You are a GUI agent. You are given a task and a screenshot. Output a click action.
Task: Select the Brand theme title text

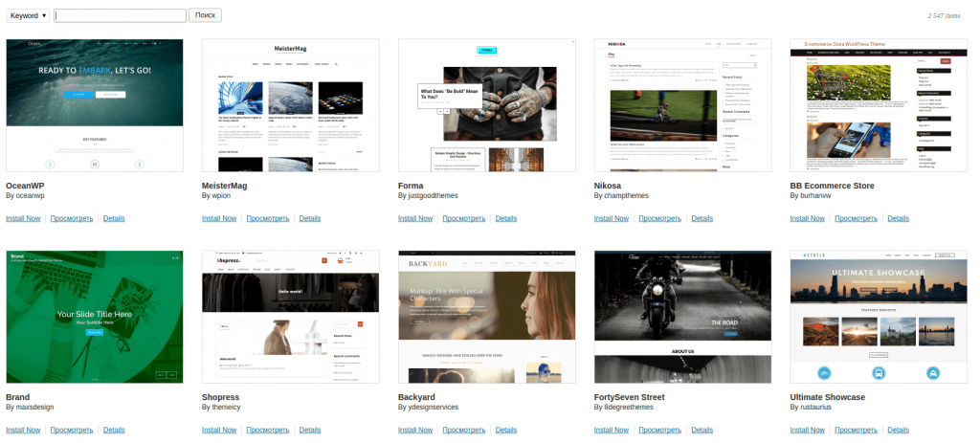click(x=17, y=397)
